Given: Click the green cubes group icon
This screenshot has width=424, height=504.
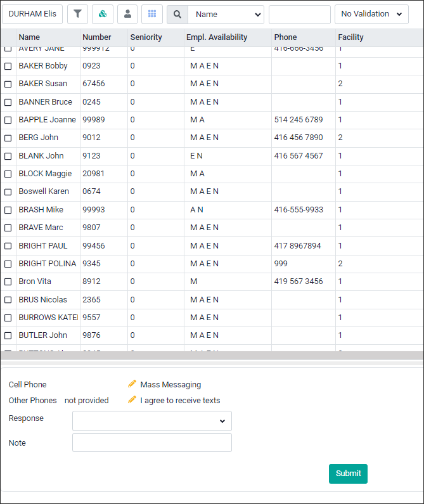Looking at the screenshot, I should 103,14.
